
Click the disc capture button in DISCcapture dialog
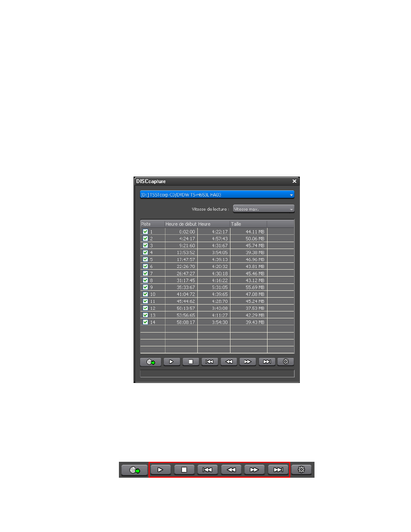point(150,362)
